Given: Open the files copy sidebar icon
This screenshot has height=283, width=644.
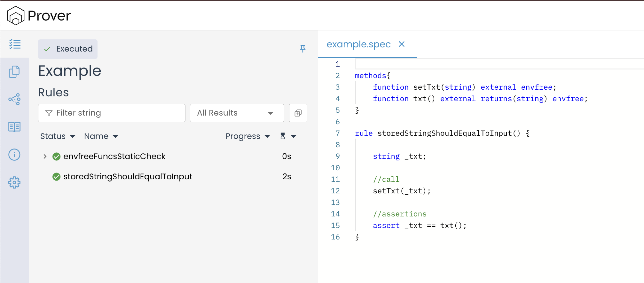Looking at the screenshot, I should [x=14, y=72].
